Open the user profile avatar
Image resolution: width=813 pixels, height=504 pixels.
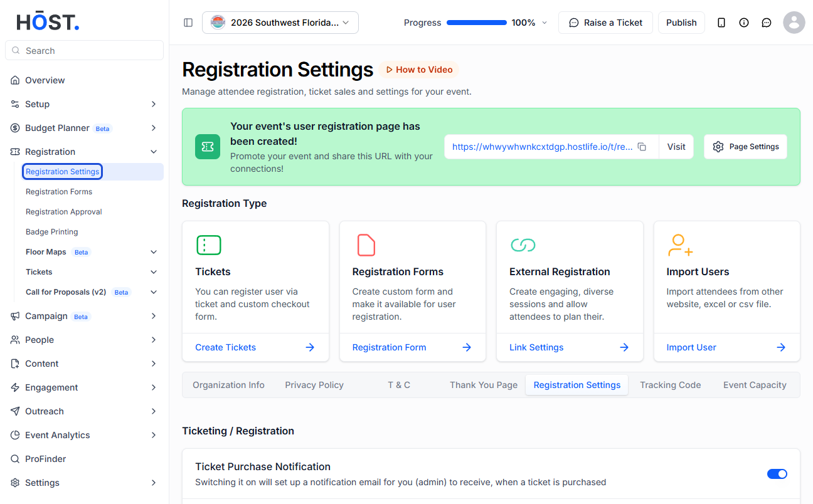coord(794,23)
